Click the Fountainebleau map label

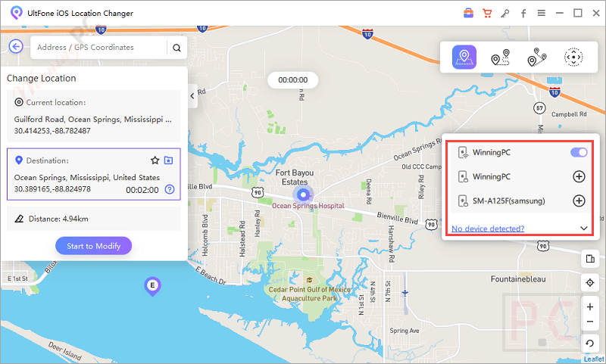(x=518, y=279)
